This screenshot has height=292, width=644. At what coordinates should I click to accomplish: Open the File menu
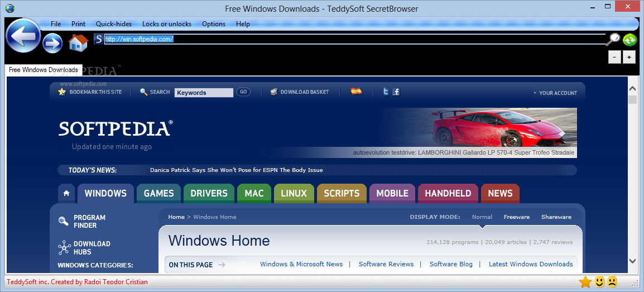56,24
